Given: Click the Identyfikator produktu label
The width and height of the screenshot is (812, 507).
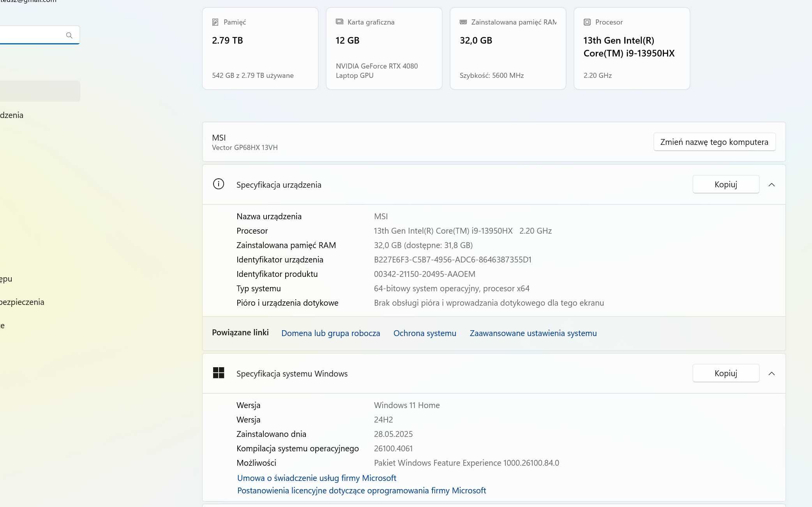Looking at the screenshot, I should (277, 274).
